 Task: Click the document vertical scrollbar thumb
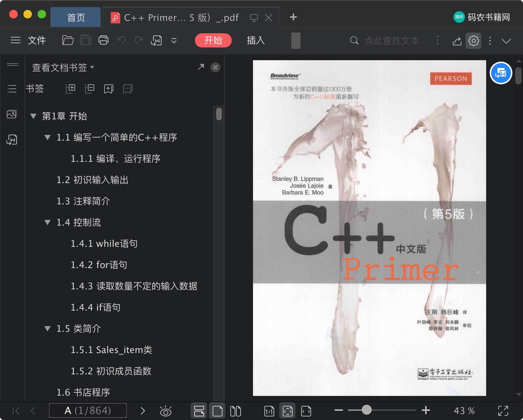pos(518,76)
